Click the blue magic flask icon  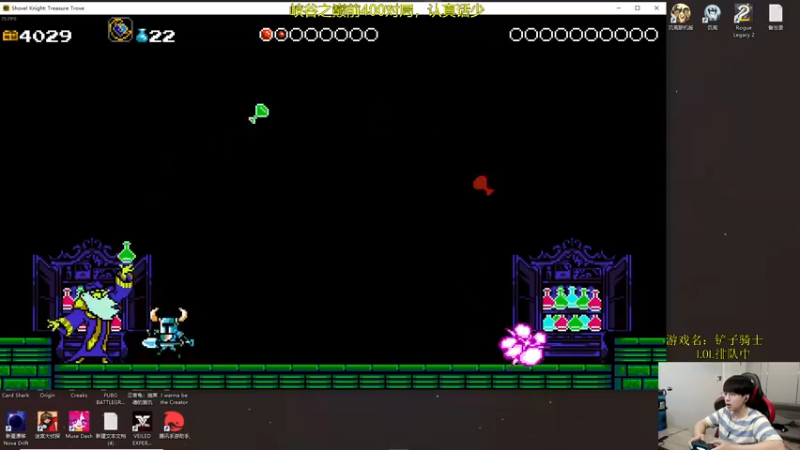(142, 35)
